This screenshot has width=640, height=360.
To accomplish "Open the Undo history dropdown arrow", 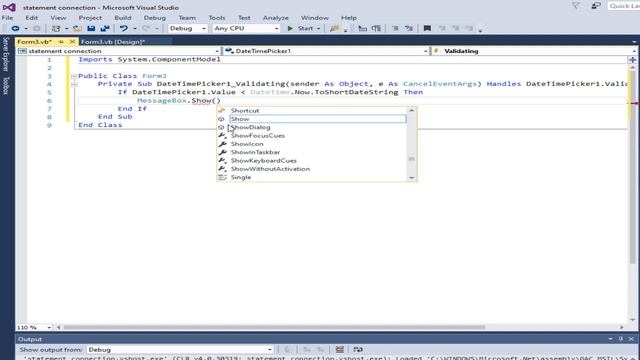I will 135,29.
